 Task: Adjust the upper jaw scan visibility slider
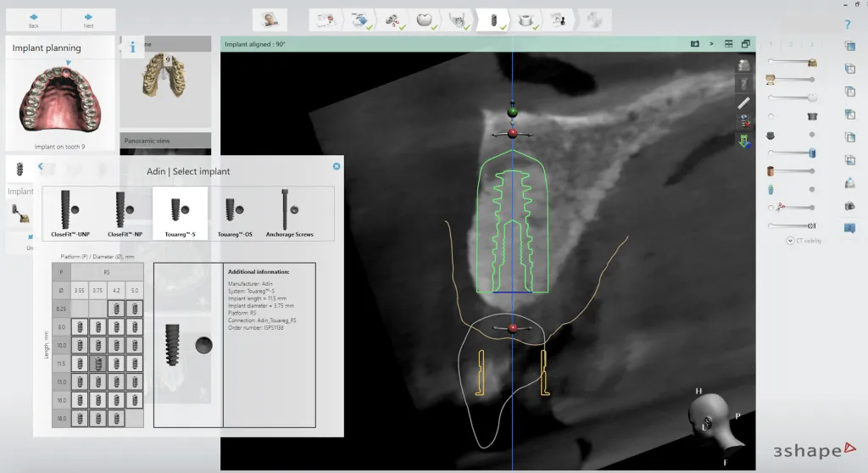click(x=793, y=62)
